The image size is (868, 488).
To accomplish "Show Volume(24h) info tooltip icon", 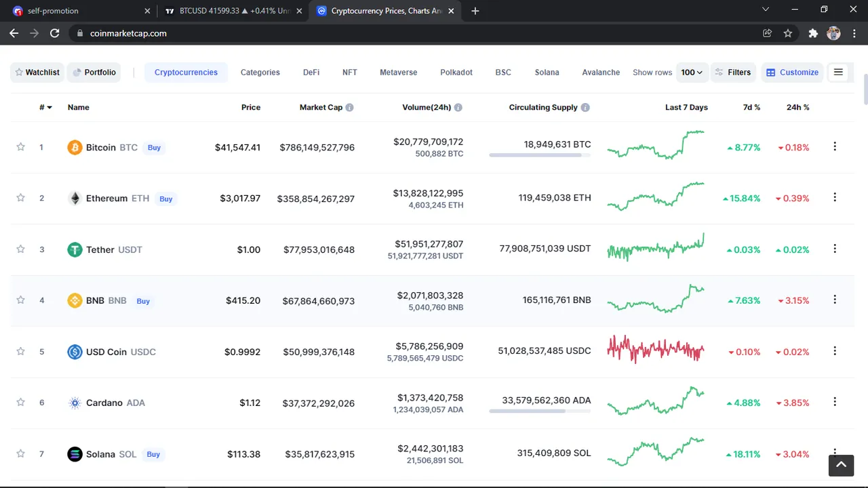I will point(458,107).
